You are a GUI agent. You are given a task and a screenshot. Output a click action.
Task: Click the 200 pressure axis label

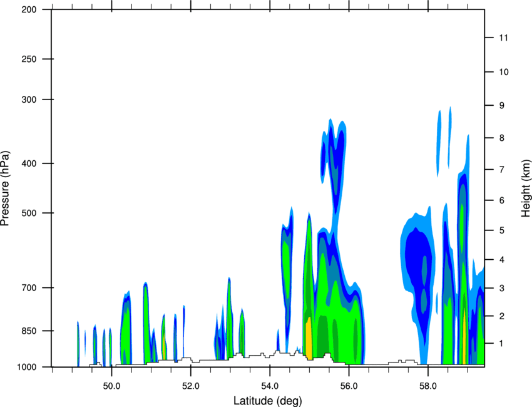pyautogui.click(x=29, y=9)
